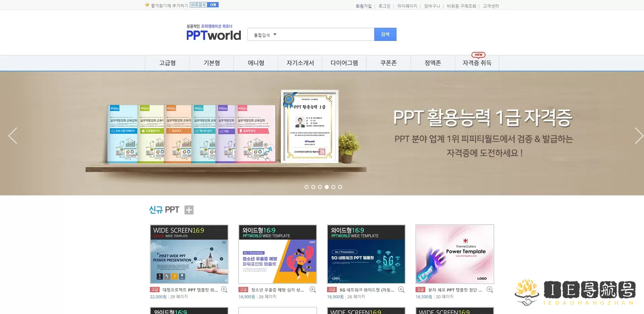The width and height of the screenshot is (644, 314).
Task: Show previous banner with left arrow
Action: pyautogui.click(x=13, y=136)
